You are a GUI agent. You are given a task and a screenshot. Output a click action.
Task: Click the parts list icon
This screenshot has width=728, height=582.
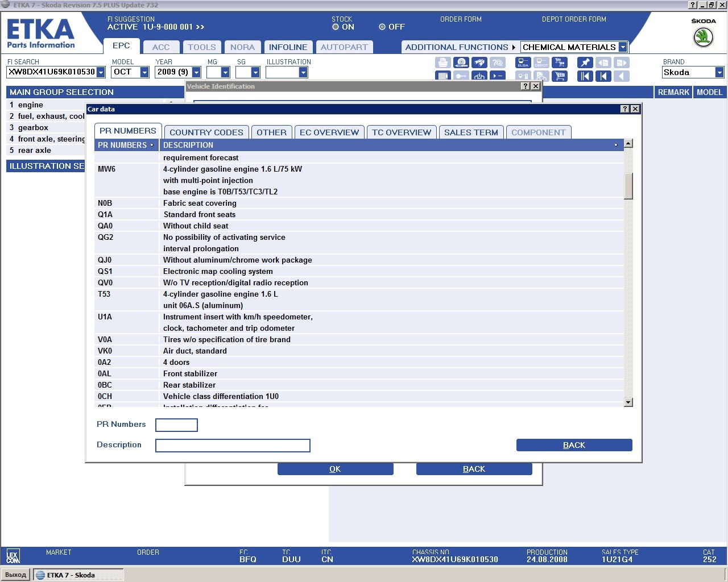[443, 76]
